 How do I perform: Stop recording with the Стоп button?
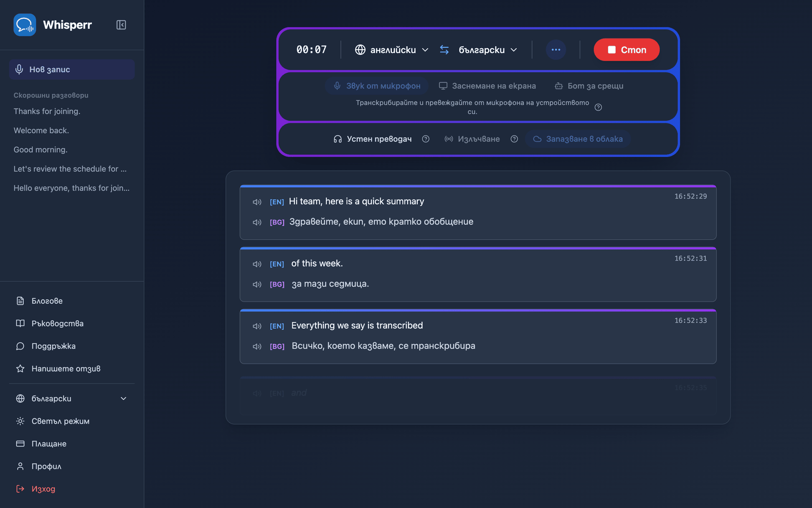point(626,50)
